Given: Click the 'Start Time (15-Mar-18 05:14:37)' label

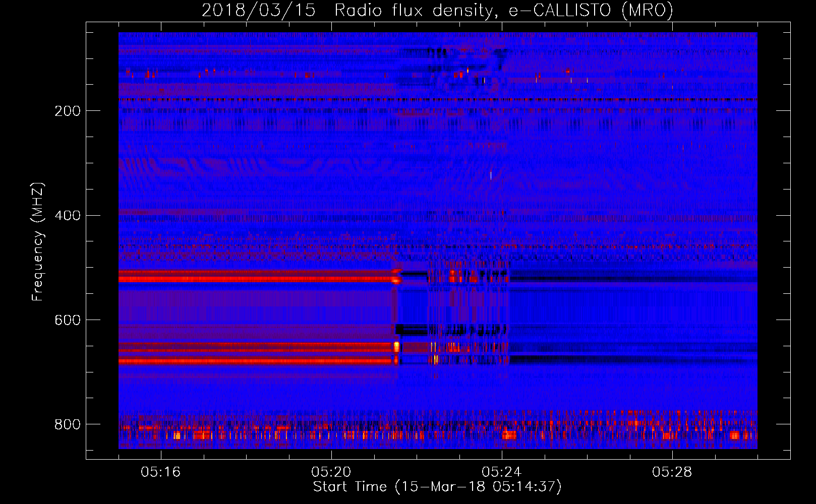Looking at the screenshot, I should pyautogui.click(x=437, y=487).
